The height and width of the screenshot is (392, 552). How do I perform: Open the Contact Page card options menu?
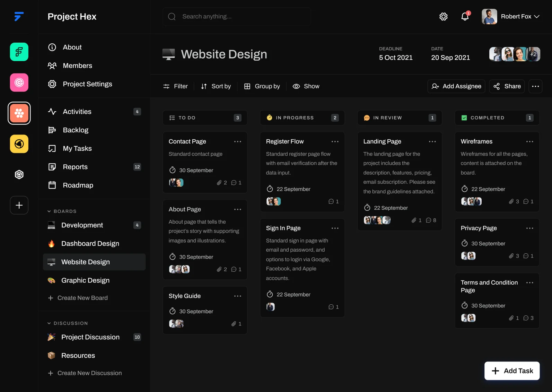coord(237,141)
